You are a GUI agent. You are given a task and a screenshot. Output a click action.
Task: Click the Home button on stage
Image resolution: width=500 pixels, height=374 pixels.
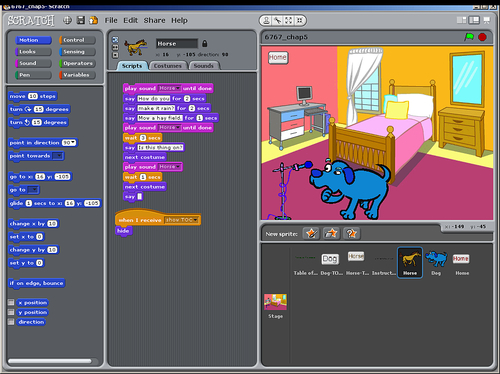click(278, 57)
